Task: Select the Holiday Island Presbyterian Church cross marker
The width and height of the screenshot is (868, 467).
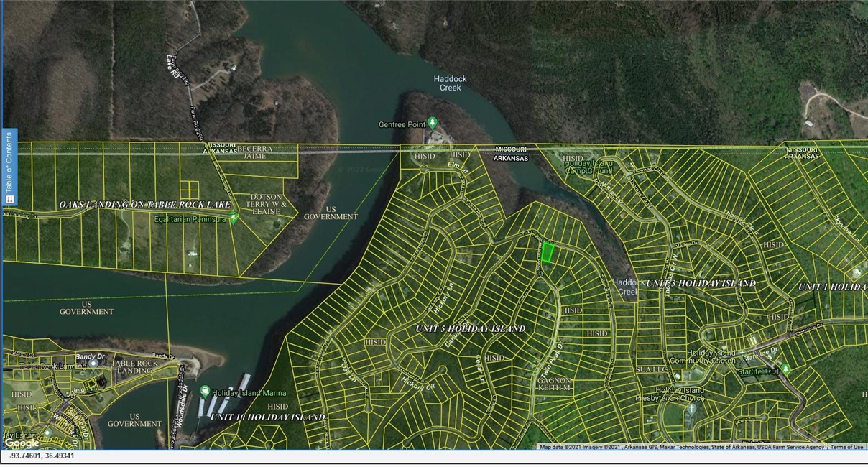Action: tap(692, 408)
